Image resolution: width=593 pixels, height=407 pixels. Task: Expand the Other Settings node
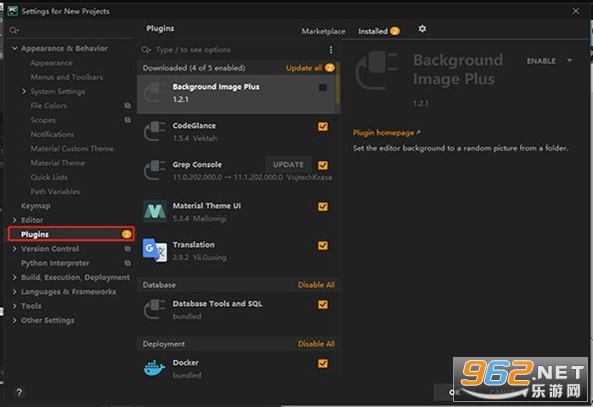14,320
